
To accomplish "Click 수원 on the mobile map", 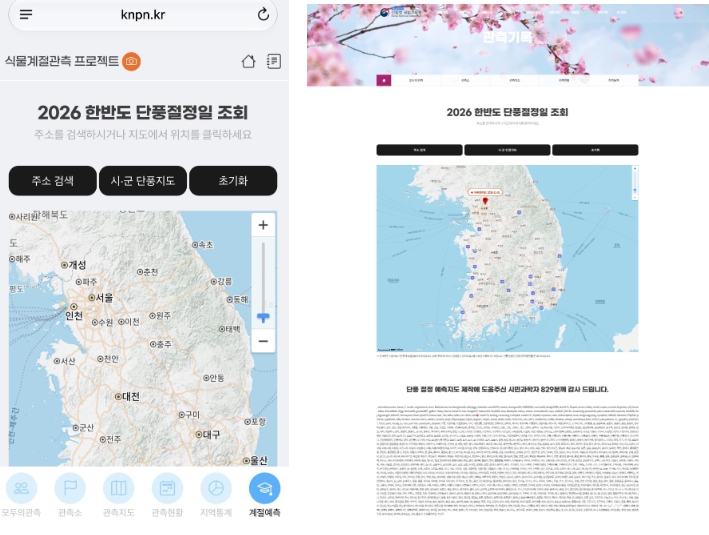I will point(102,322).
